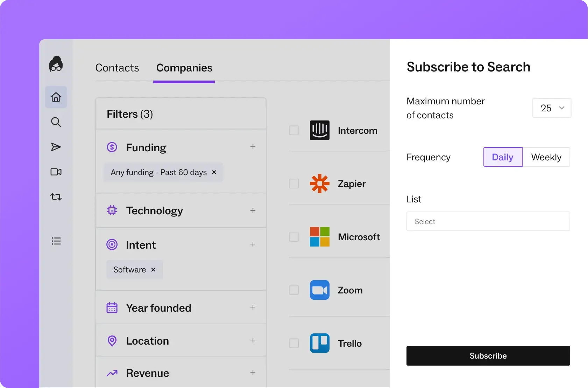The width and height of the screenshot is (588, 388).
Task: Expand the Year founded filter
Action: tap(253, 307)
